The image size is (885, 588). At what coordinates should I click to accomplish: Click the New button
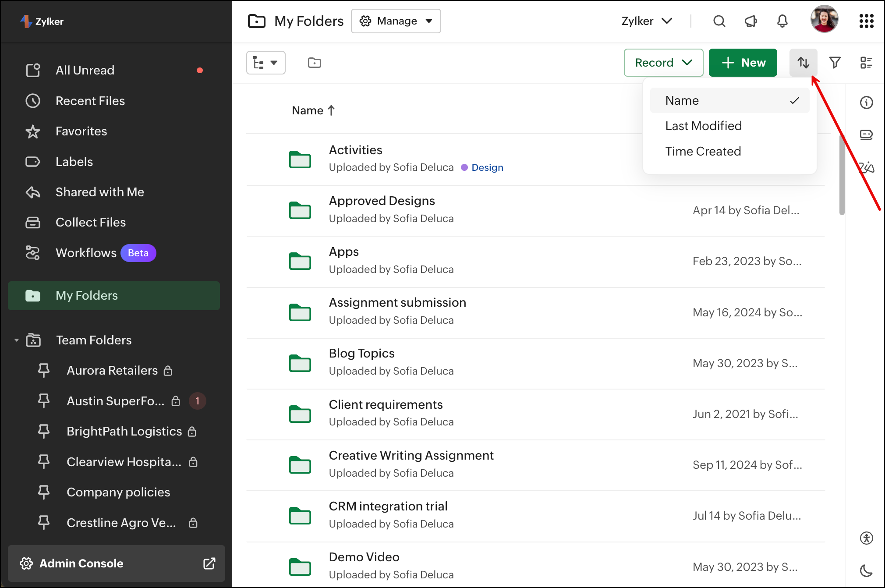(x=743, y=63)
